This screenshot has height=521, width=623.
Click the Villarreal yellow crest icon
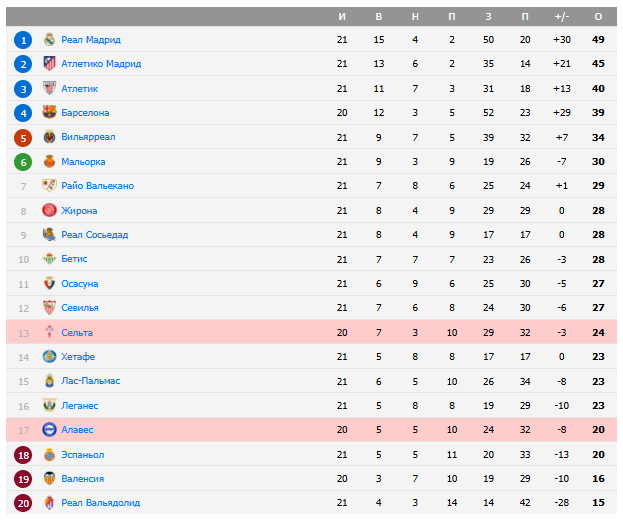(x=49, y=137)
